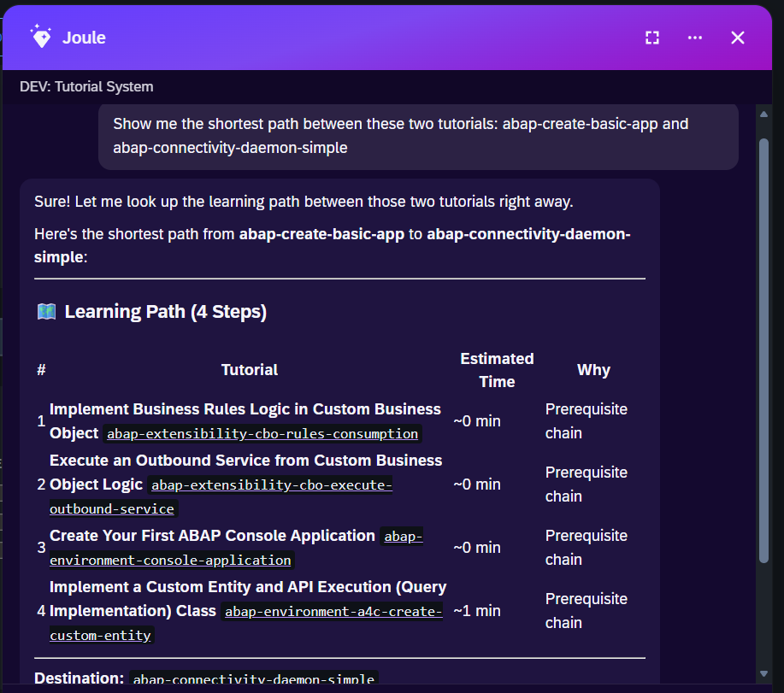Click the 'Learning Path (4 Steps)' heading
Viewport: 784px width, 693px height.
pos(166,311)
